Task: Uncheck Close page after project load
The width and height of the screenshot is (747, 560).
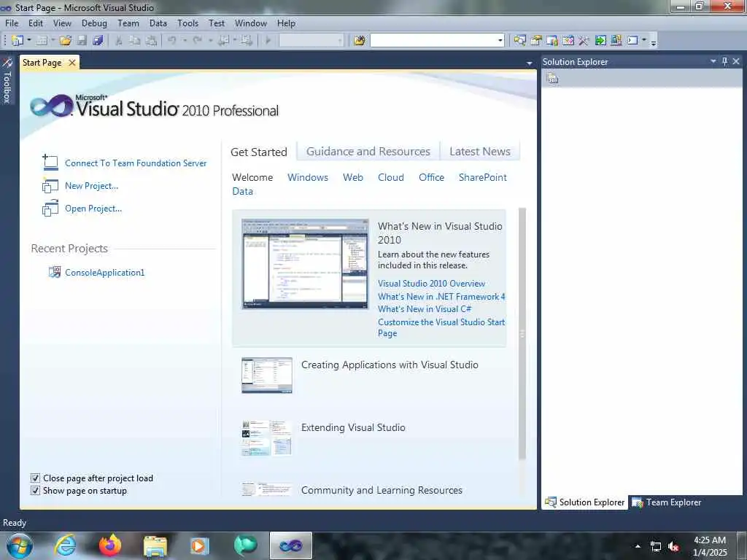Action: tap(35, 478)
